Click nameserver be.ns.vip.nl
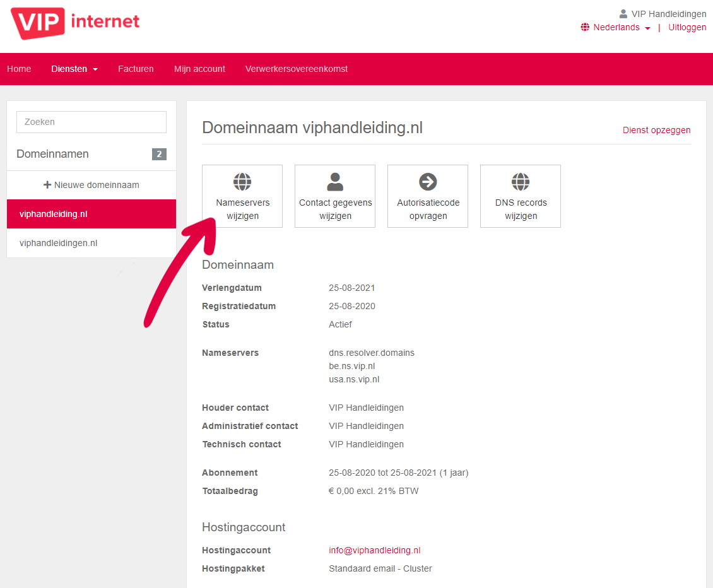This screenshot has height=588, width=713. tap(352, 366)
